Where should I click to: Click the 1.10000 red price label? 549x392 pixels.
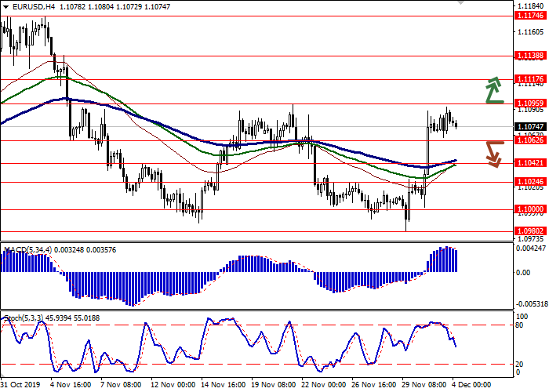(530, 209)
